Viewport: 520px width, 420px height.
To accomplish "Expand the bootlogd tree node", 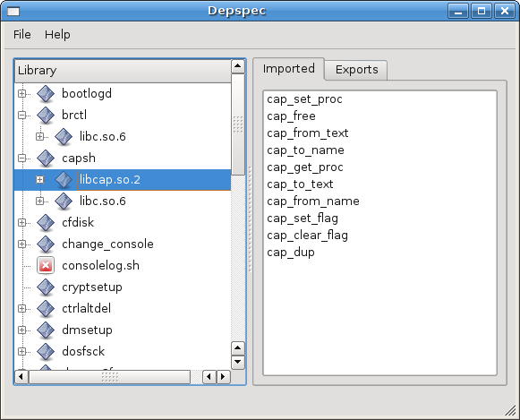I will tap(21, 94).
